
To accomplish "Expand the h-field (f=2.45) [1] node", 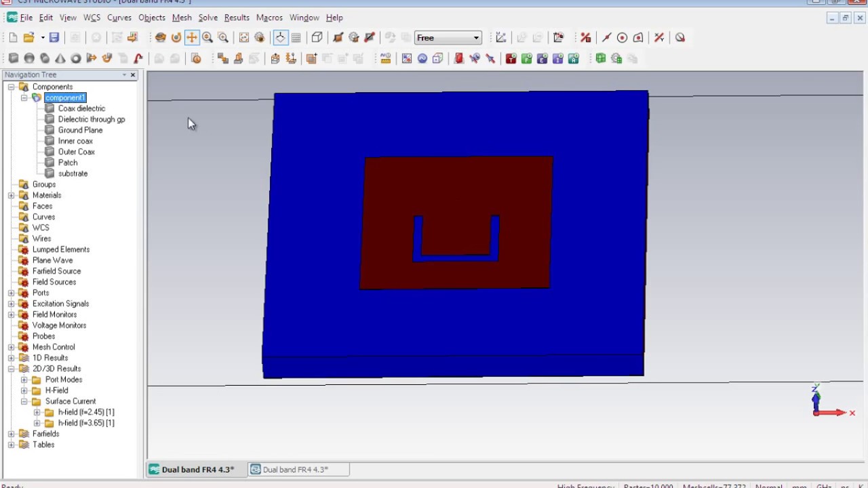I will 37,412.
